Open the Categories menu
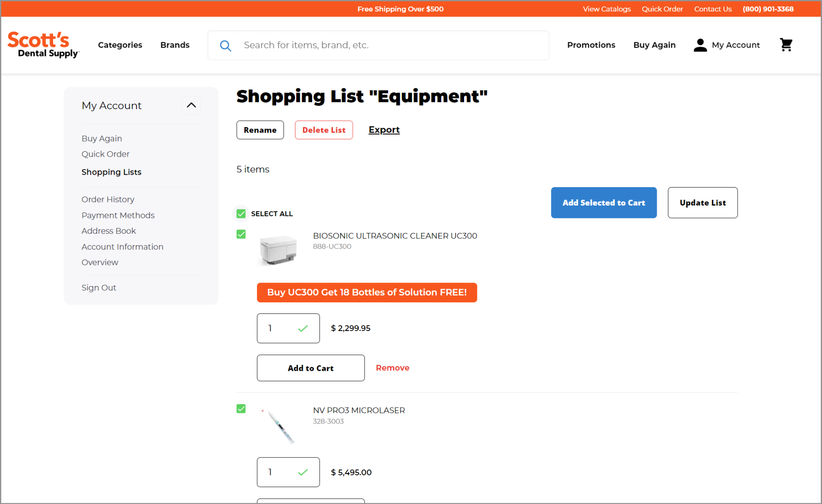Screen dimensions: 822x504 [120, 45]
